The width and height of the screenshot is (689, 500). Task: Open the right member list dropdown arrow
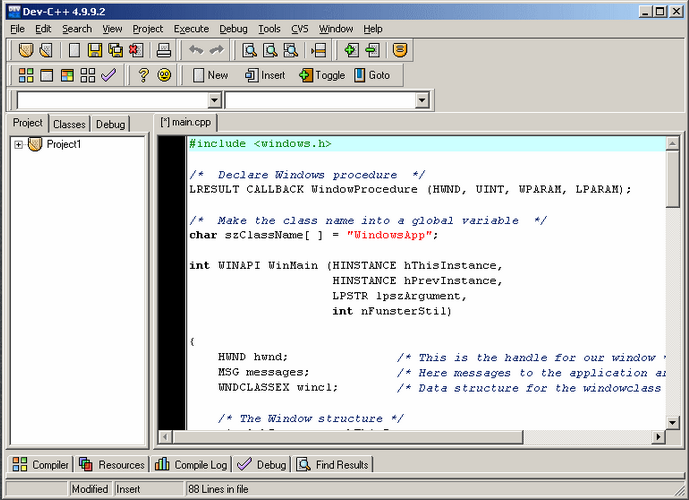click(x=422, y=101)
